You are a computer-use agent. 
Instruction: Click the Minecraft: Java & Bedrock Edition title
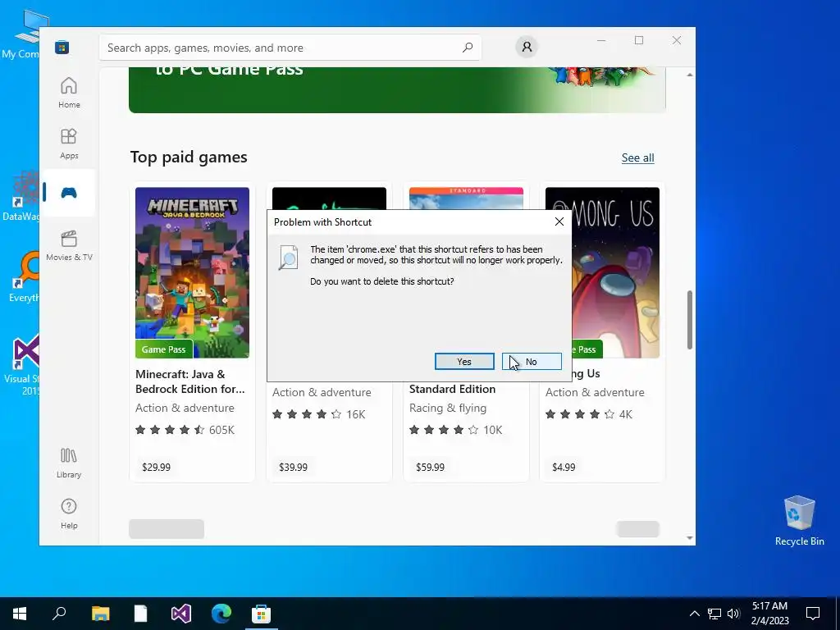189,381
